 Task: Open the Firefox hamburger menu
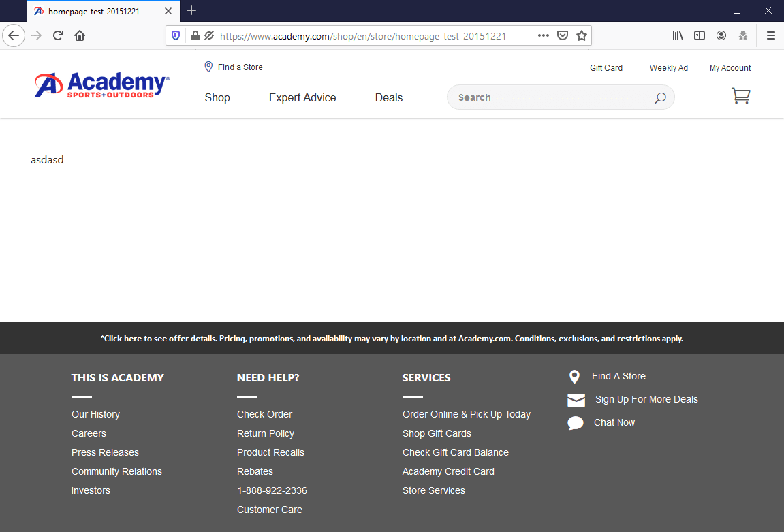click(770, 36)
